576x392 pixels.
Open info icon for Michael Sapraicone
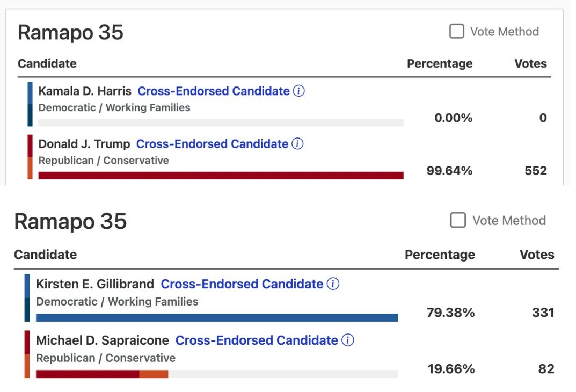(348, 340)
